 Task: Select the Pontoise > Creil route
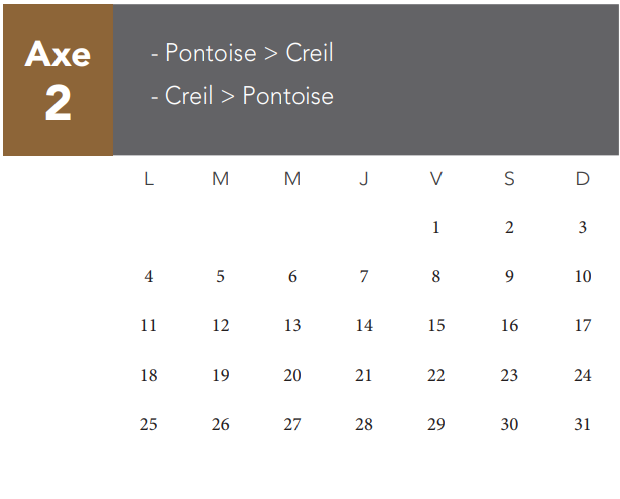(x=242, y=53)
